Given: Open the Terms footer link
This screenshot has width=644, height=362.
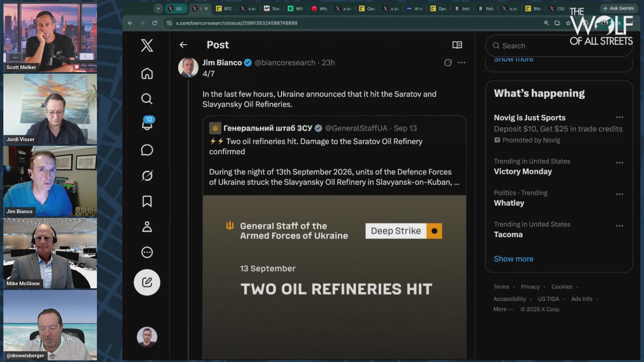Looking at the screenshot, I should coord(501,287).
